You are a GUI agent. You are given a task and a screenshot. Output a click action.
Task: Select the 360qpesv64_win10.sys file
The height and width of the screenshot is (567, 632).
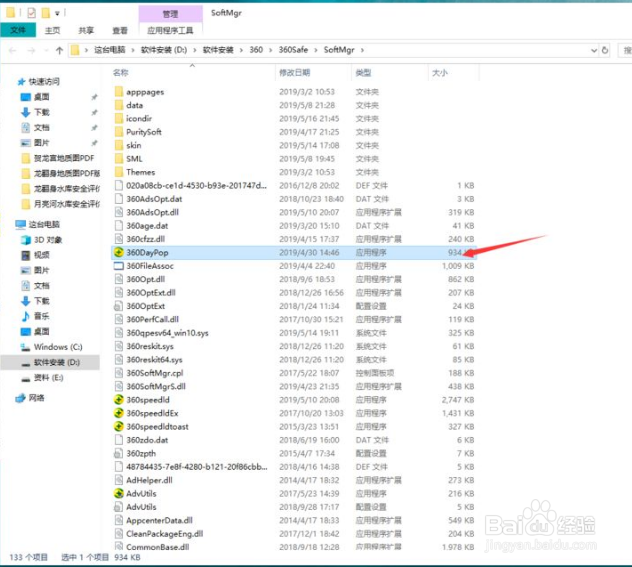click(167, 333)
